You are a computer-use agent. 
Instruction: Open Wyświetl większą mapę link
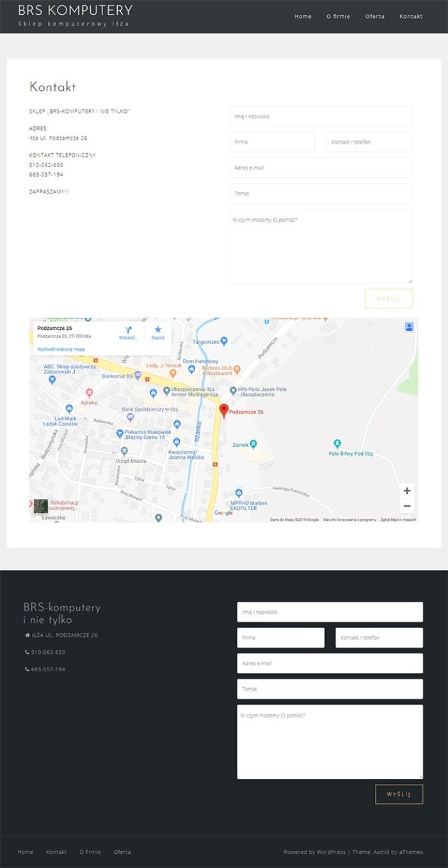click(x=61, y=349)
